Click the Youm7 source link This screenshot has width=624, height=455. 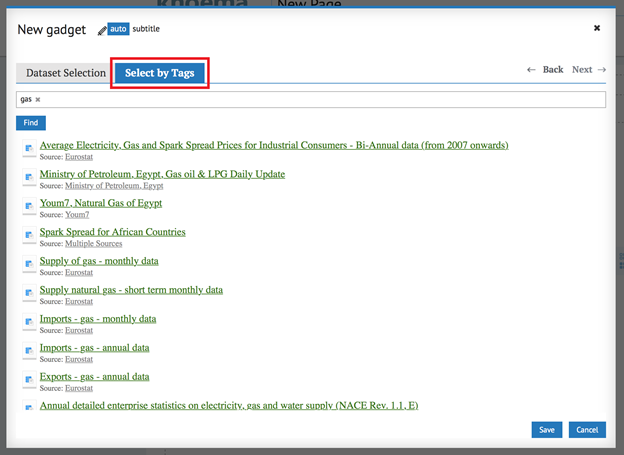[x=77, y=215]
